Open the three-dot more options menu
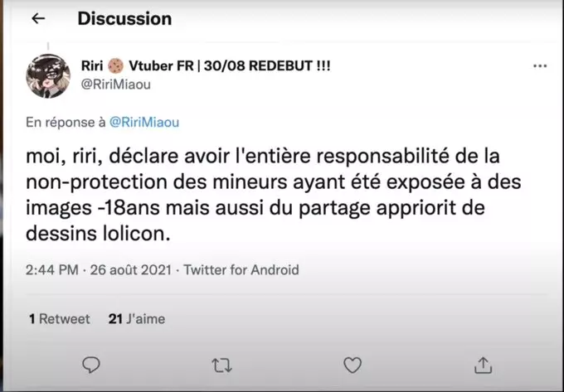Image resolution: width=564 pixels, height=392 pixels. [x=540, y=65]
